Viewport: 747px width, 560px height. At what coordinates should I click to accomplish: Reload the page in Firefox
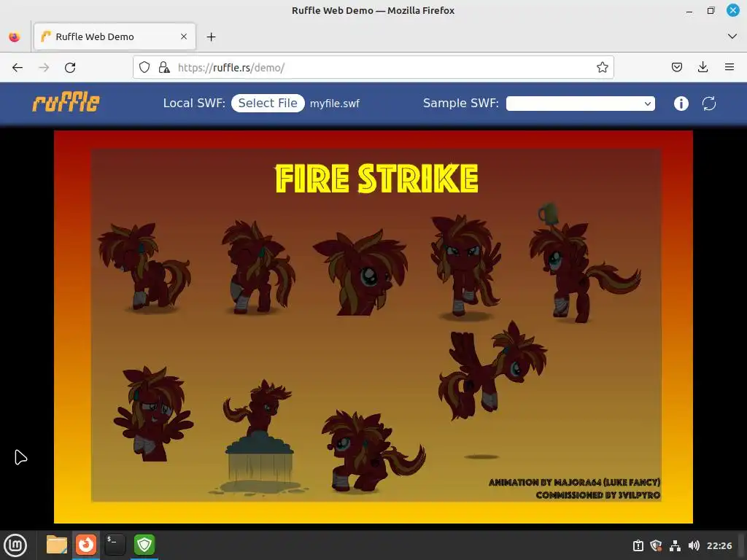[x=70, y=68]
